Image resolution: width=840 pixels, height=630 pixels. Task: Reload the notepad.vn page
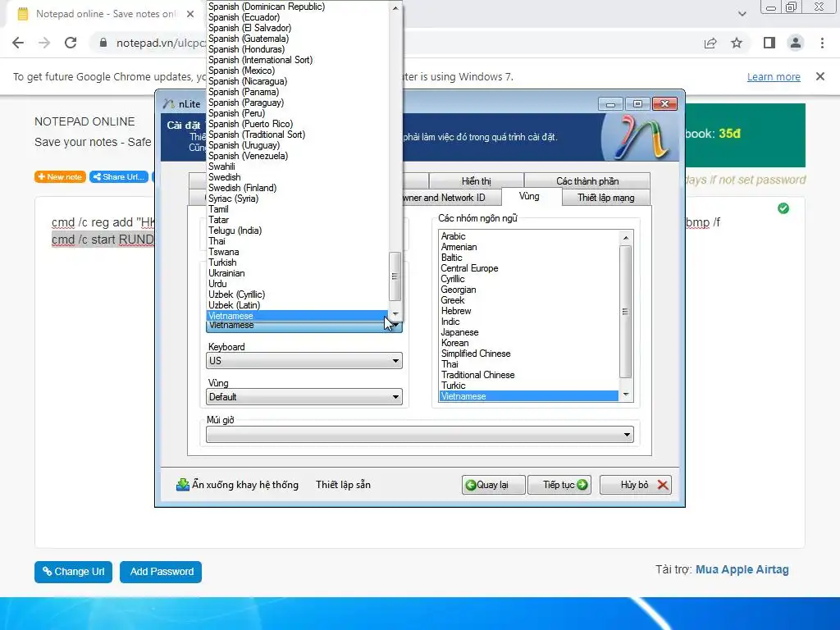pos(71,43)
